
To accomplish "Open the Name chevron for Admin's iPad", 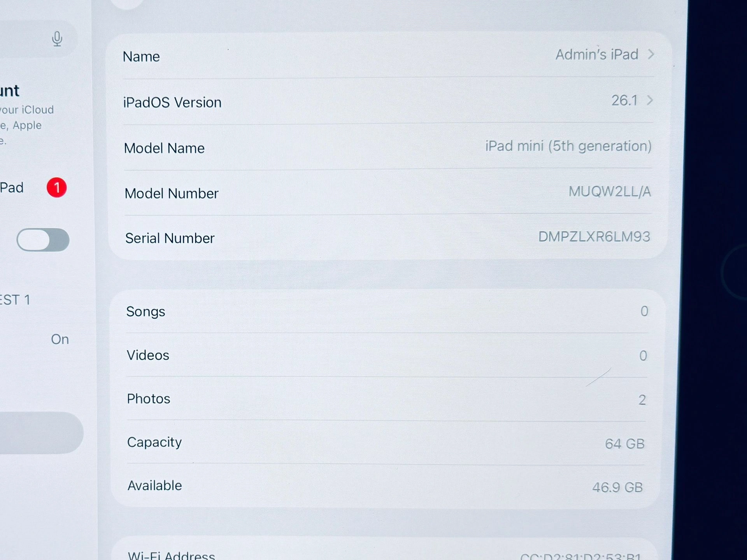I will 651,54.
